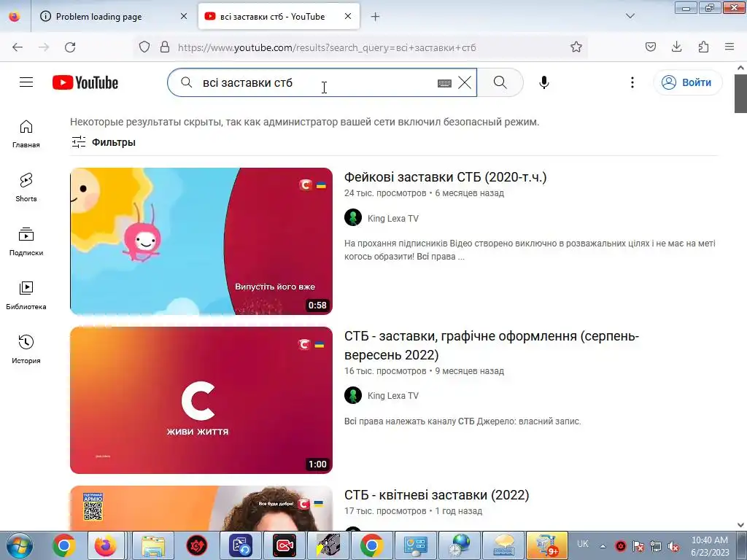
Task: Open Подписки in the sidebar
Action: tap(26, 241)
